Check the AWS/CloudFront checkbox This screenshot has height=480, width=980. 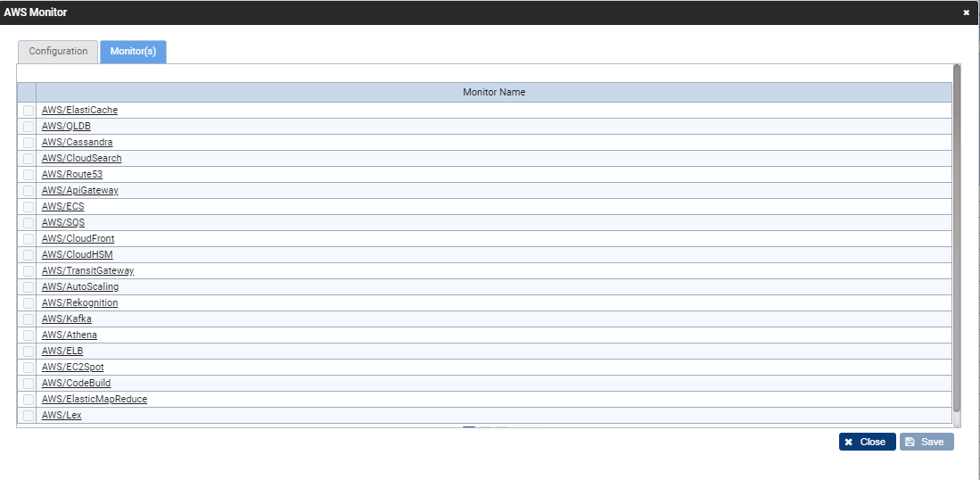click(x=29, y=239)
